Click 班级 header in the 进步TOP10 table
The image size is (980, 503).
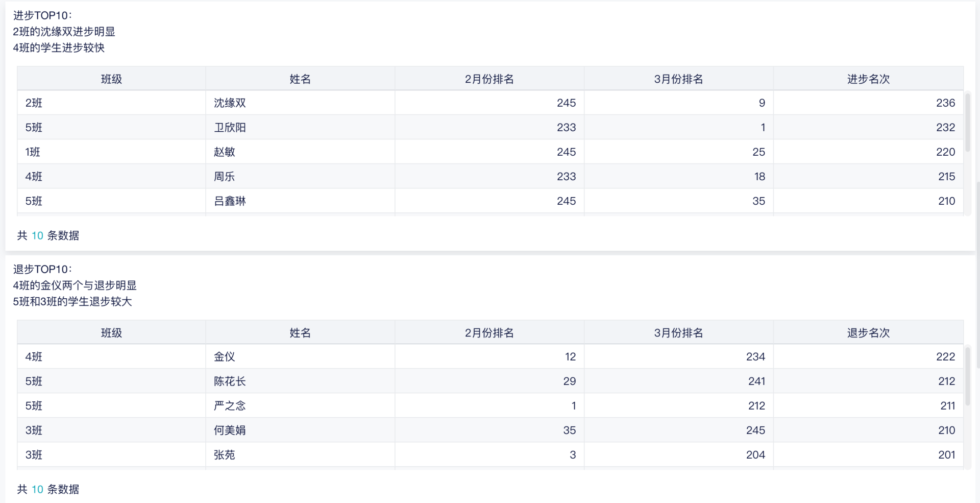pyautogui.click(x=111, y=79)
